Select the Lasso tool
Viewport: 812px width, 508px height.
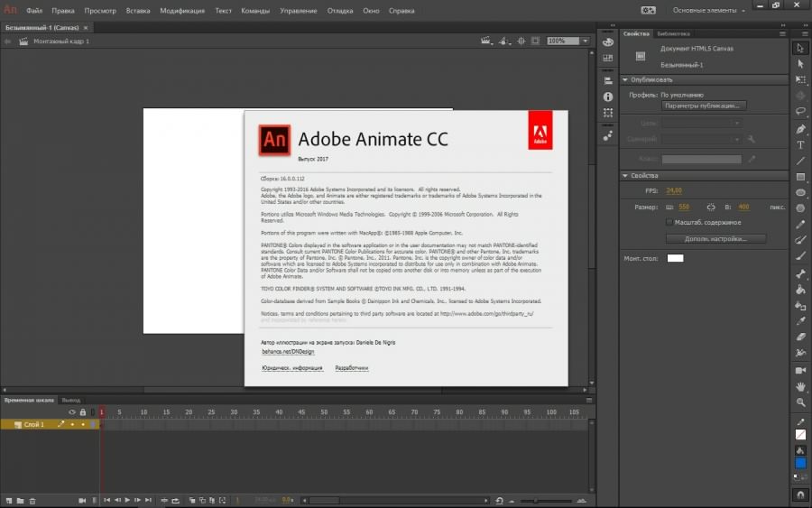[800, 112]
